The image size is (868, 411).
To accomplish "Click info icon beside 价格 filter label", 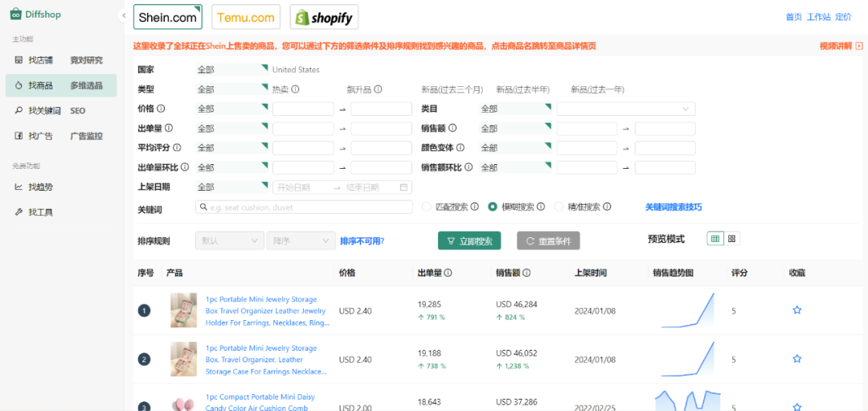I will [161, 109].
